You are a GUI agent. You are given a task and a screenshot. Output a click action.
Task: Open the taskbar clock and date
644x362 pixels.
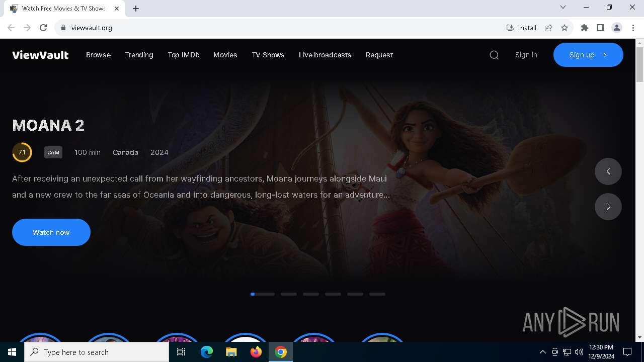[601, 352]
